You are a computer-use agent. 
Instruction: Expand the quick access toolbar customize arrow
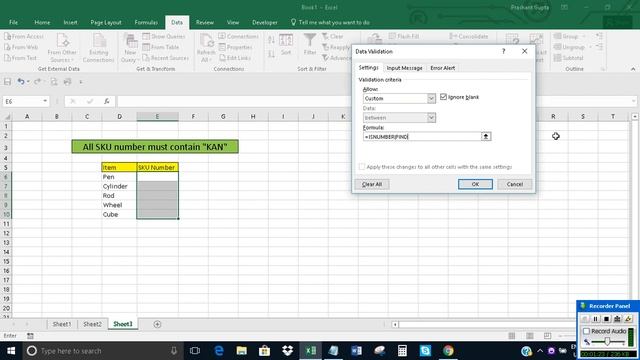pos(81,82)
